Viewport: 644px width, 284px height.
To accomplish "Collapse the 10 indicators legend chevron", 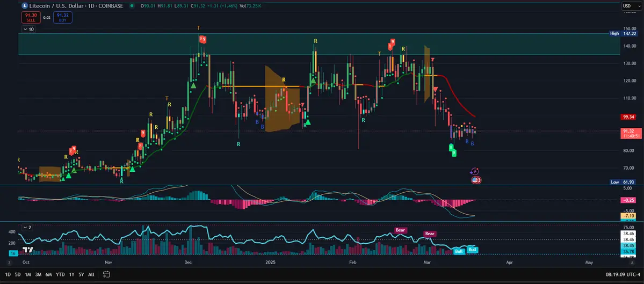I will (x=29, y=30).
